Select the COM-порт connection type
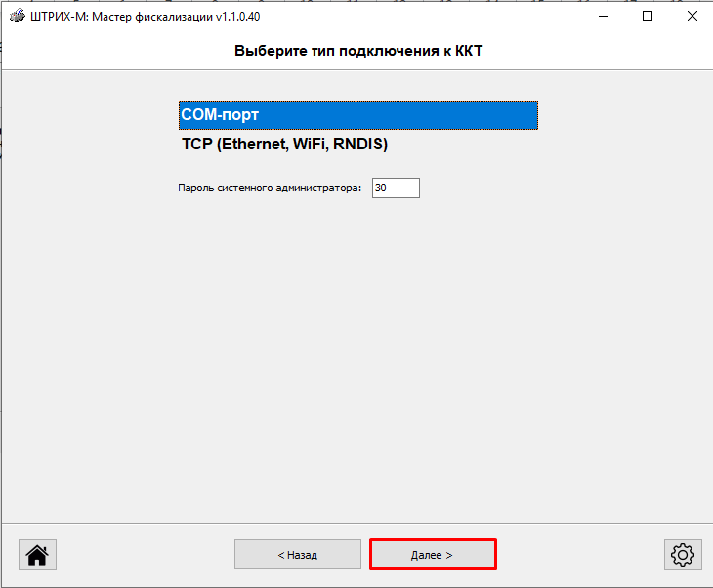This screenshot has height=588, width=713. (357, 114)
